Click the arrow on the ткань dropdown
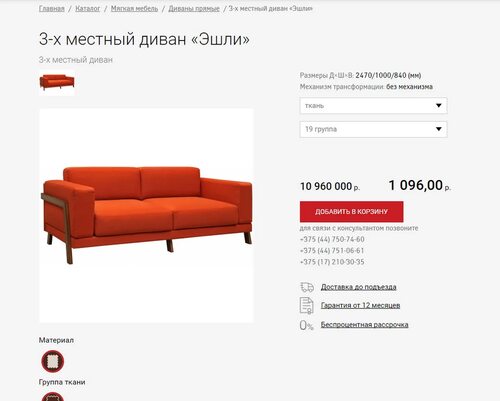Screen dimensions: 500x401 tap(439, 106)
